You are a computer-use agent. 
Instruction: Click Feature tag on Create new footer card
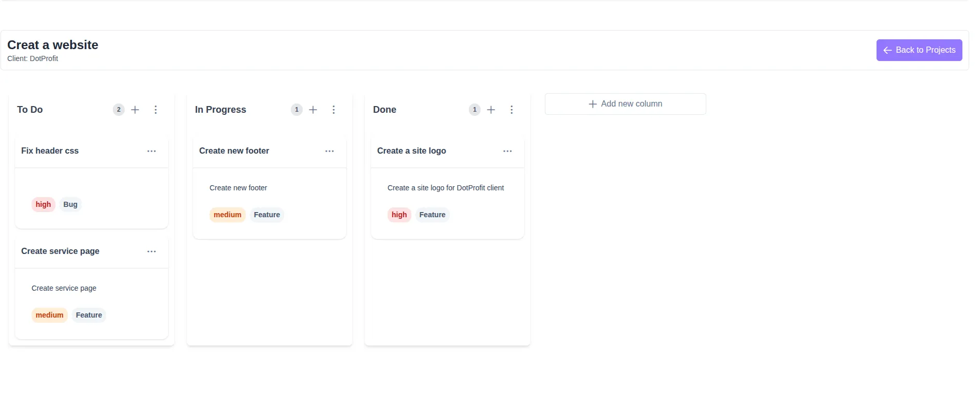(267, 215)
